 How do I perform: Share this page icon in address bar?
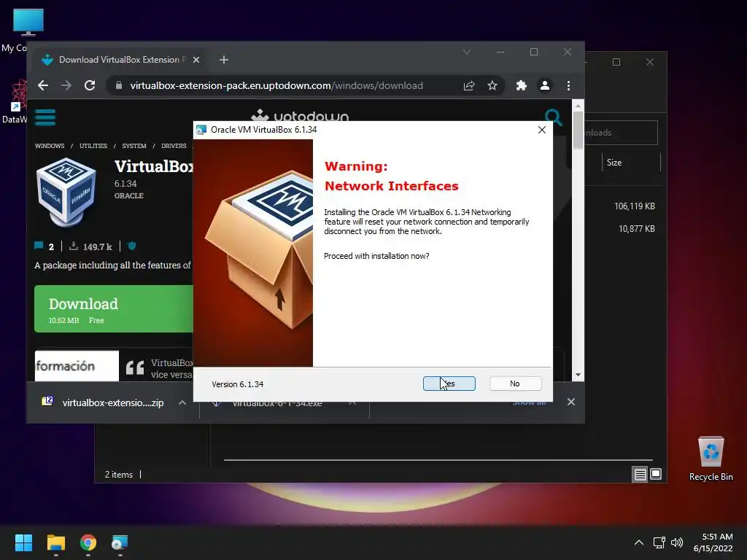coord(469,85)
